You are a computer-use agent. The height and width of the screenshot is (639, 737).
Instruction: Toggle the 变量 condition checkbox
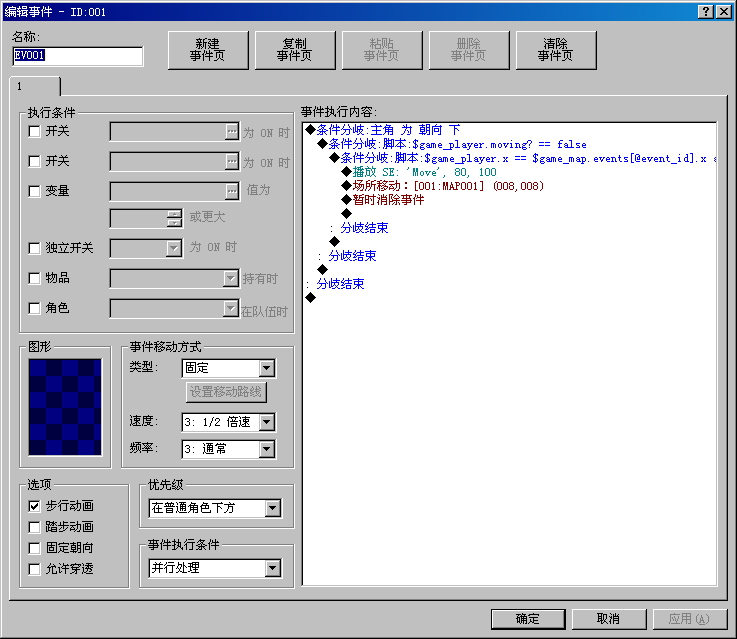pyautogui.click(x=34, y=191)
